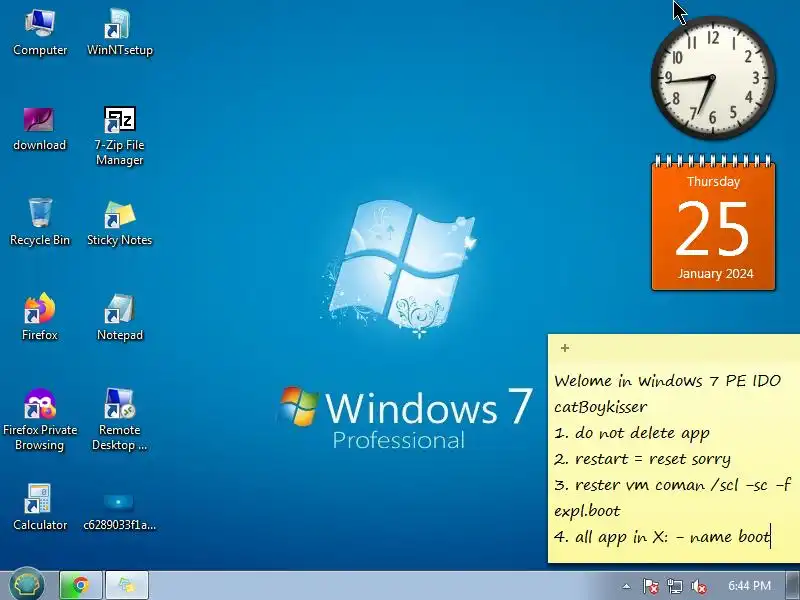The height and width of the screenshot is (600, 800).
Task: Select the download desktop icon
Action: tap(39, 129)
